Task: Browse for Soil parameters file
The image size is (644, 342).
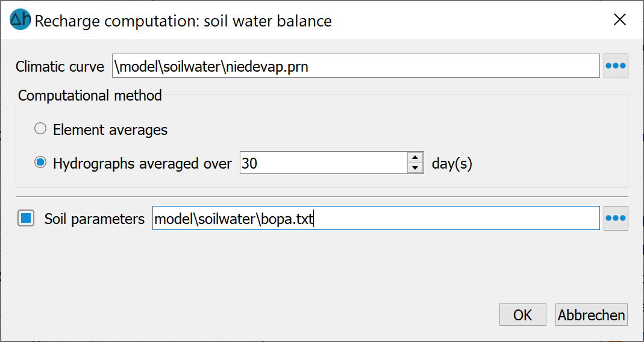Action: click(x=616, y=218)
